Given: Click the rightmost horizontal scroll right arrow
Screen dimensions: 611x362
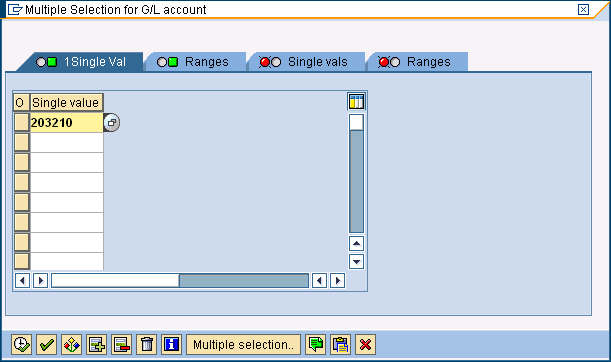Looking at the screenshot, I should tap(337, 281).
